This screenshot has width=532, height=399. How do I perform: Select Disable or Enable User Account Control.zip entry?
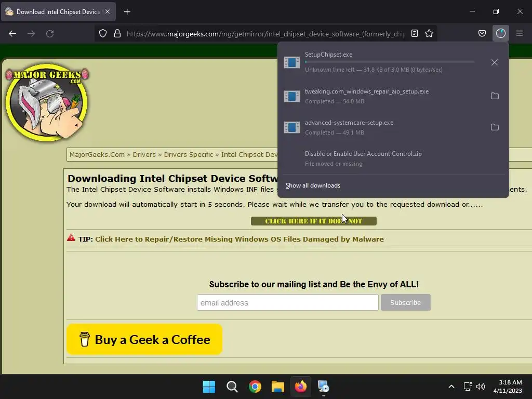(393, 158)
